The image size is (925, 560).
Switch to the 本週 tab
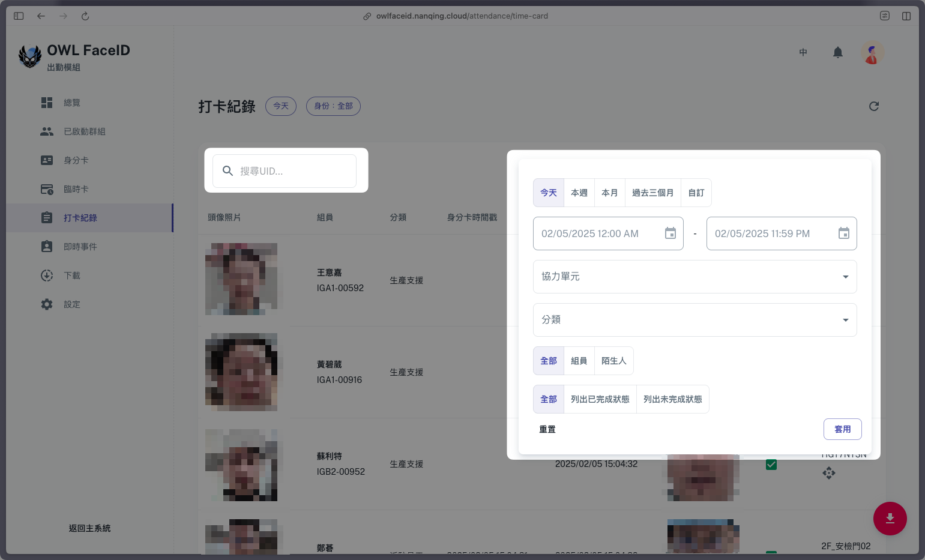579,192
